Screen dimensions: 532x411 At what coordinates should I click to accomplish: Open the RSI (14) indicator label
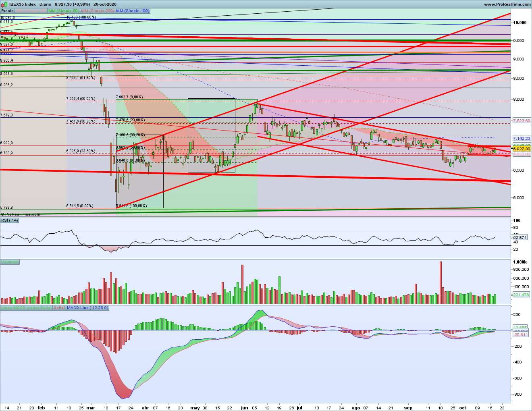coord(10,220)
